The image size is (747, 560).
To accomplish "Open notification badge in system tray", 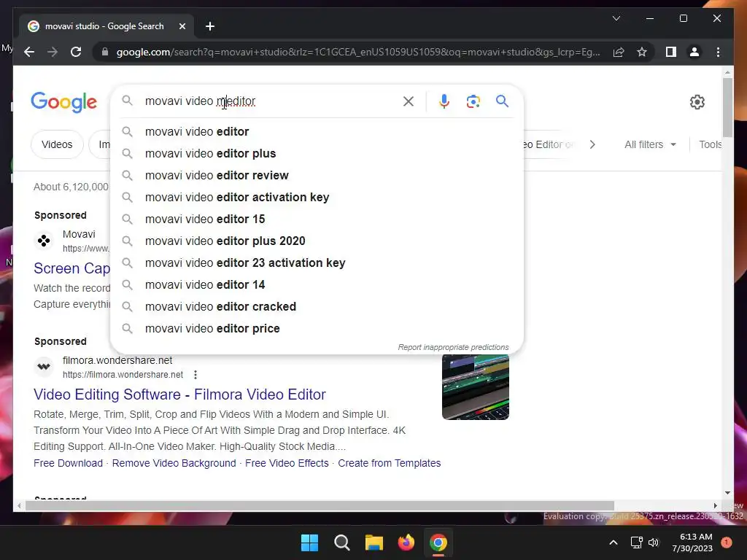I will [x=727, y=542].
